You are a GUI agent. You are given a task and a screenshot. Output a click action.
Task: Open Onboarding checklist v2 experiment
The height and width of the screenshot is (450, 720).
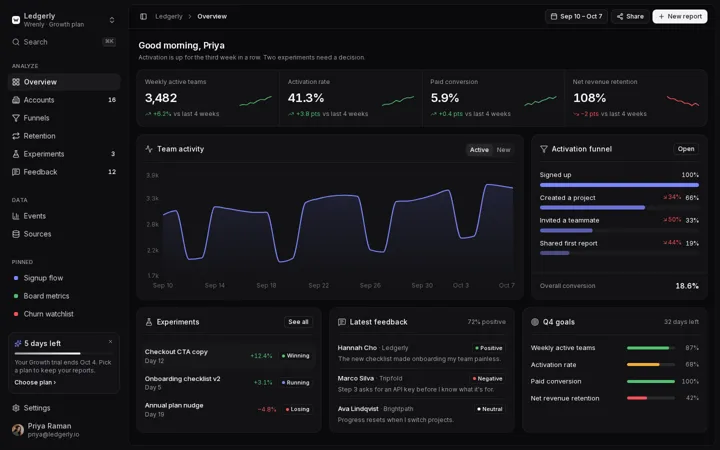tap(229, 382)
